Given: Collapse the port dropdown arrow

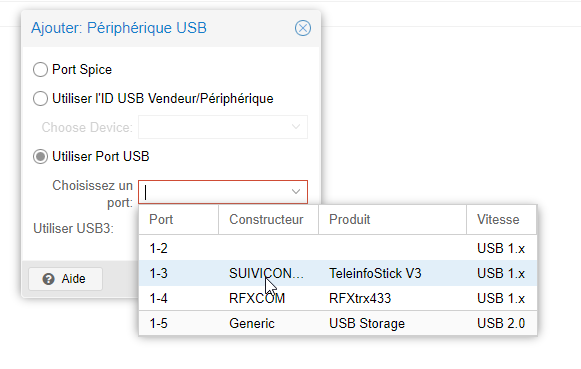Looking at the screenshot, I should 296,192.
